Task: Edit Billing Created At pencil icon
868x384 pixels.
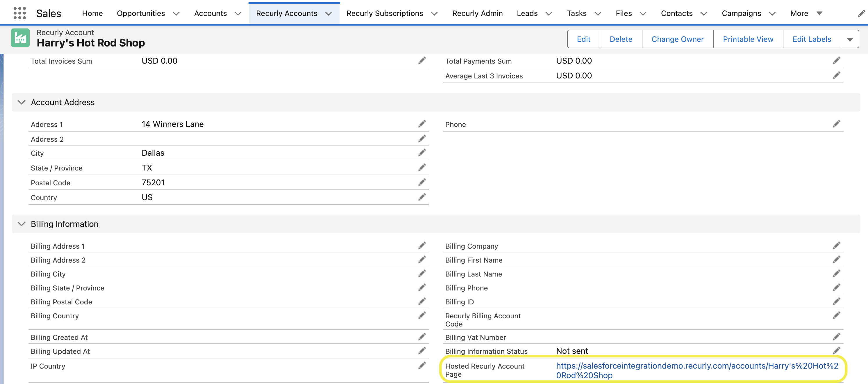Action: [422, 337]
